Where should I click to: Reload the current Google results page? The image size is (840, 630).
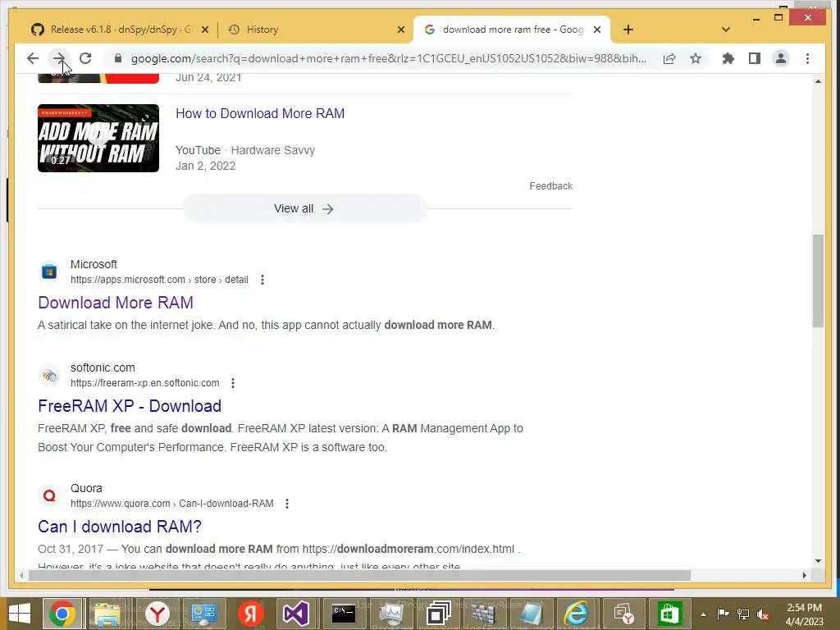click(x=85, y=58)
